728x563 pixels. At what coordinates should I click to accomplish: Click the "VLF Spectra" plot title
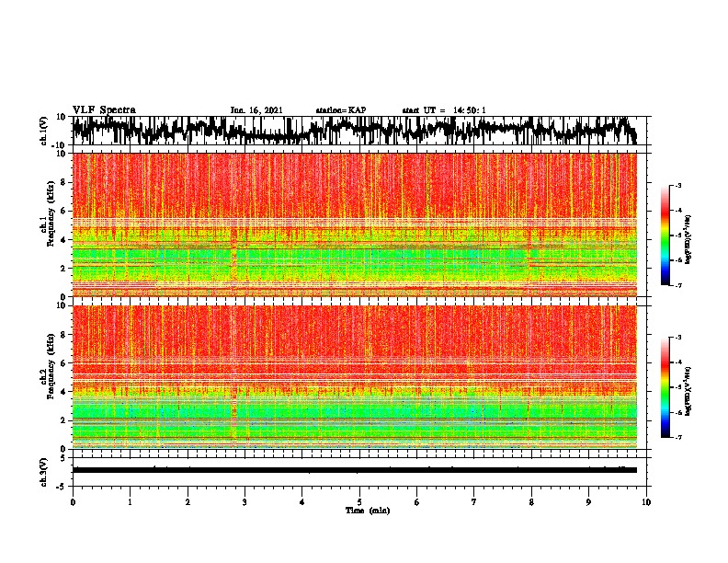104,110
